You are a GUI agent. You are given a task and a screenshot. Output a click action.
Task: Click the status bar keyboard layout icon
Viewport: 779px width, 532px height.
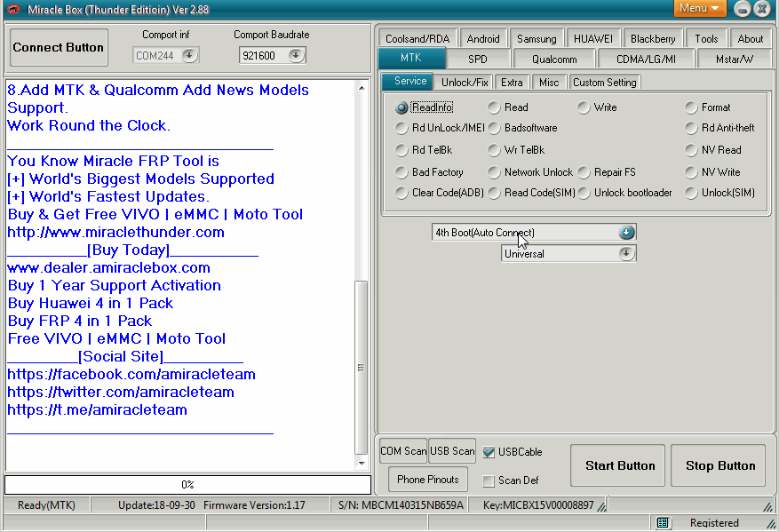tap(663, 522)
